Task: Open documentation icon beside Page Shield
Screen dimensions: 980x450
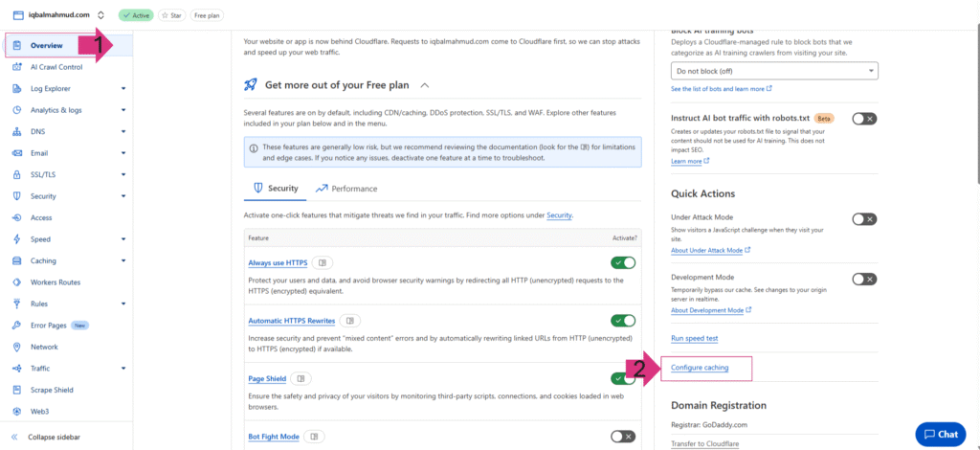Action: 301,379
